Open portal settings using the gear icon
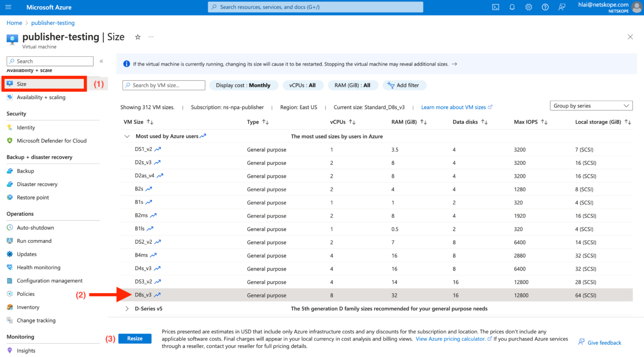 (x=528, y=7)
